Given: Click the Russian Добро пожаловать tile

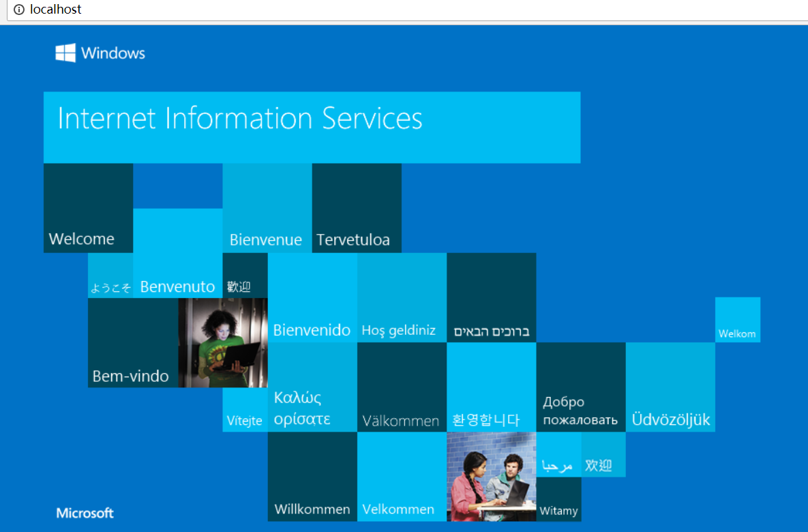Looking at the screenshot, I should pyautogui.click(x=581, y=387).
